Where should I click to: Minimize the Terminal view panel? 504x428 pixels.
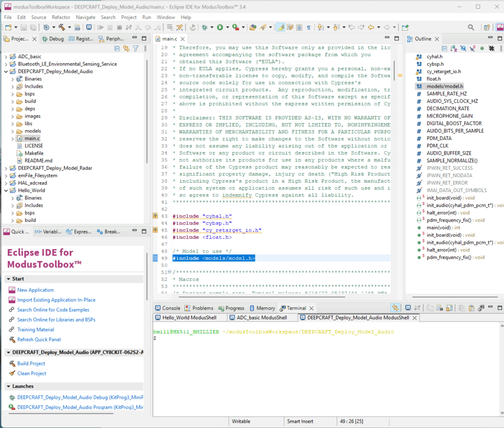click(x=491, y=307)
